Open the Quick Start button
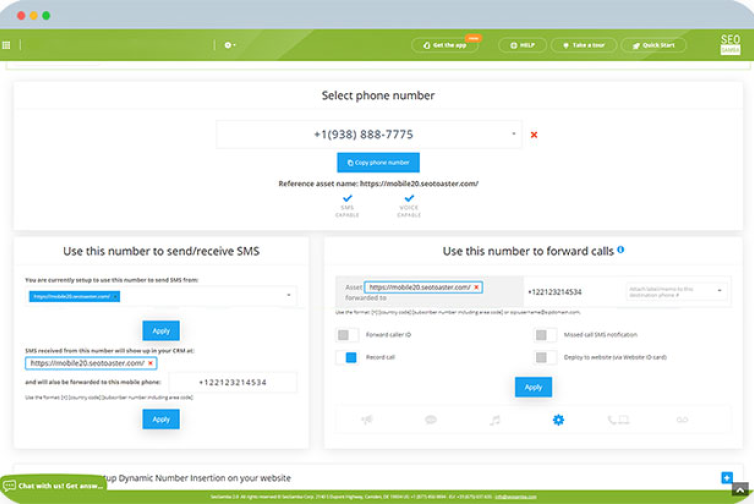The height and width of the screenshot is (504, 754). pyautogui.click(x=653, y=45)
